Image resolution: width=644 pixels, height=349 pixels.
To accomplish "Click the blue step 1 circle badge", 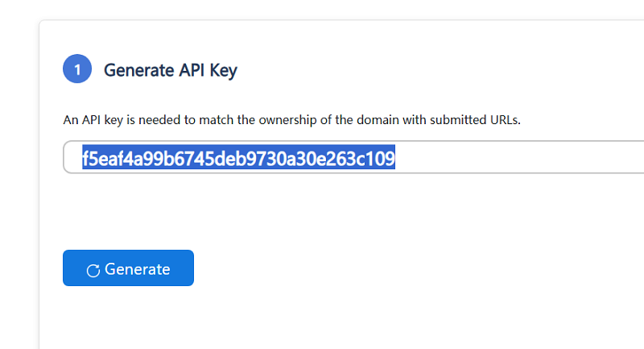I will click(77, 69).
